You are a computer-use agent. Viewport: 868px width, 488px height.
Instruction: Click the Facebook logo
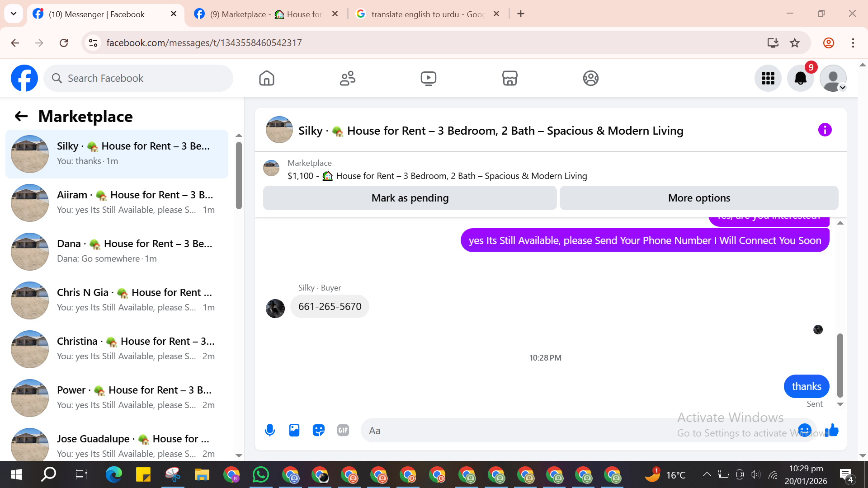(x=24, y=78)
